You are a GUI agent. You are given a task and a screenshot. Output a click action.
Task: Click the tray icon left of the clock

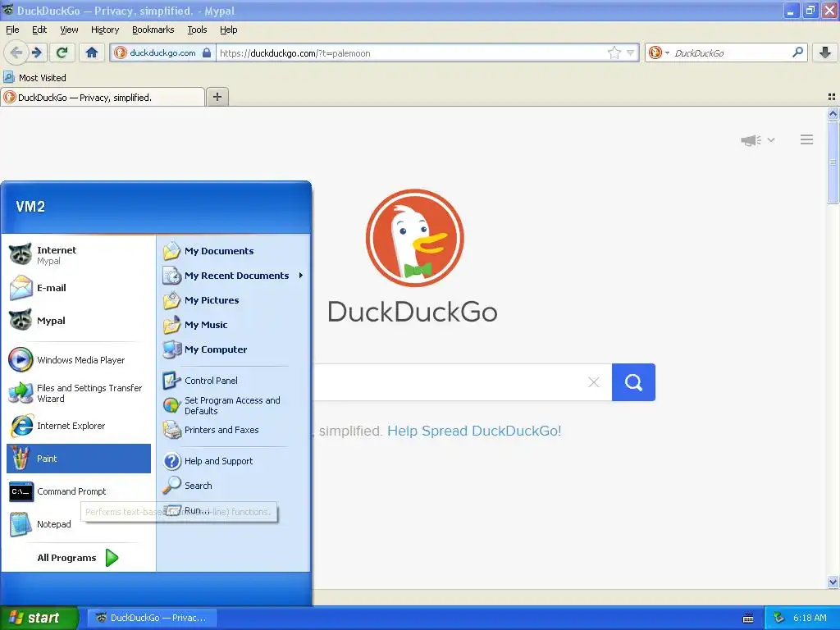pos(779,618)
